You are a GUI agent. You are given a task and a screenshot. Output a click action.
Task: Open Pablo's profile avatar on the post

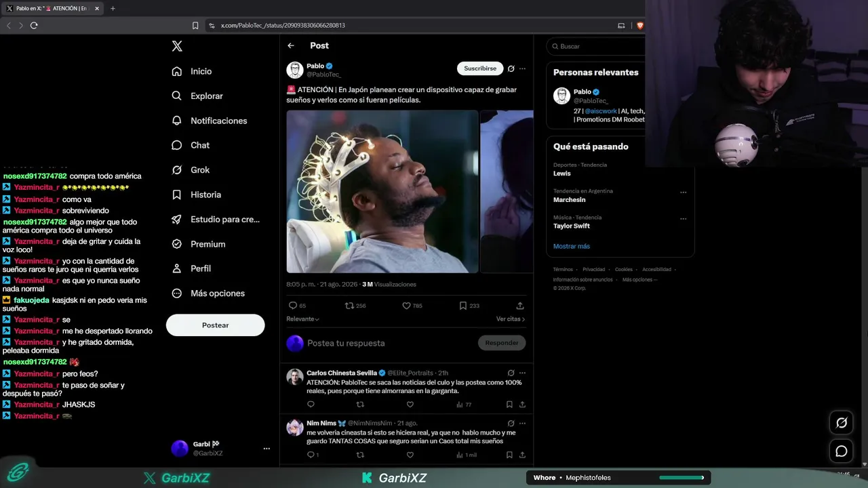click(295, 70)
